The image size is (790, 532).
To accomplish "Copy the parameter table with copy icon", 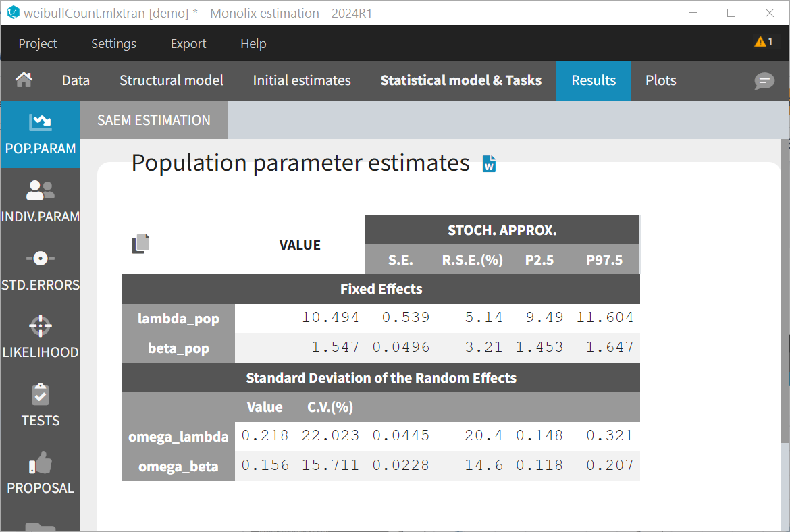I will point(140,244).
